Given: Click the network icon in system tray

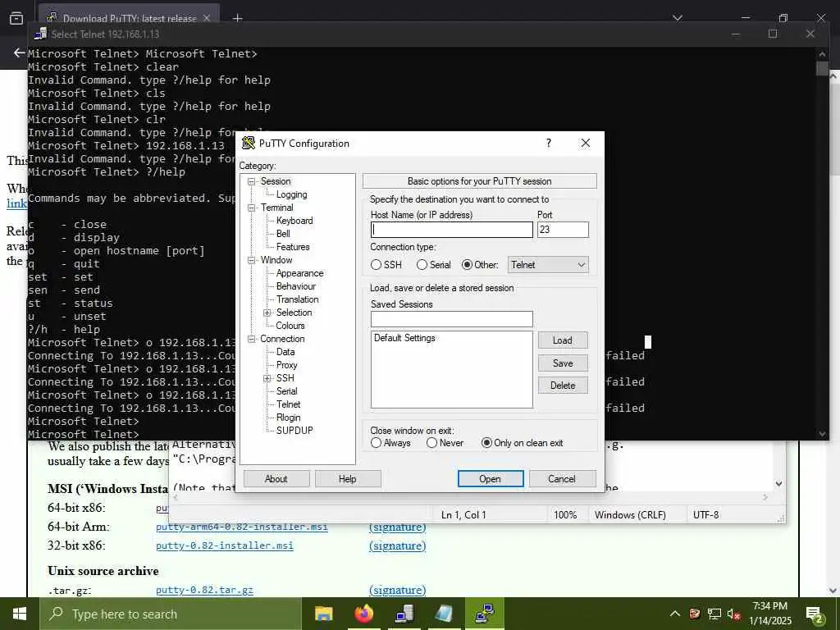Looking at the screenshot, I should click(x=714, y=614).
